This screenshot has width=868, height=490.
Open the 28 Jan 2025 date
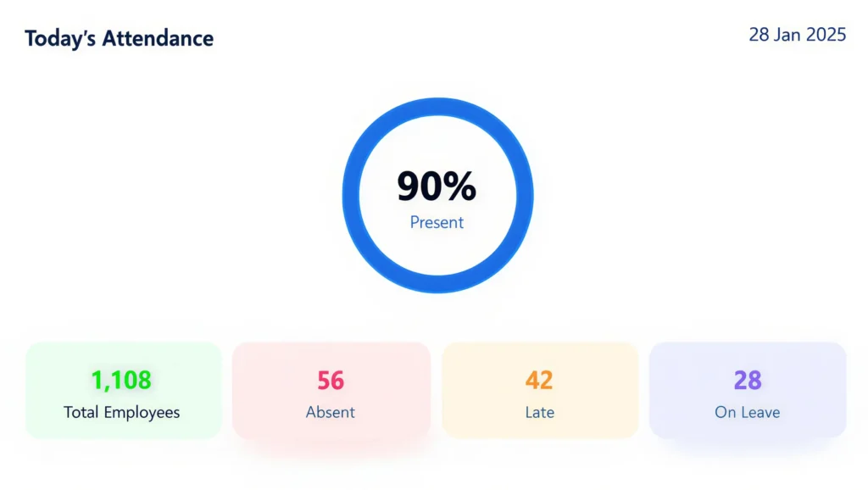pos(797,35)
